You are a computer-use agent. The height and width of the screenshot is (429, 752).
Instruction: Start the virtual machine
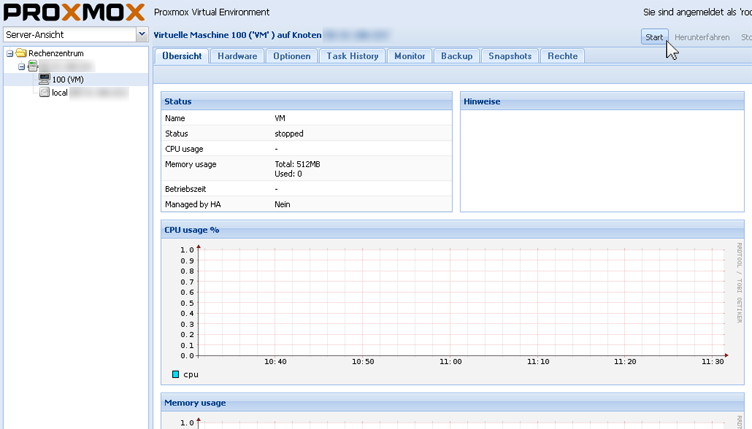pyautogui.click(x=654, y=37)
